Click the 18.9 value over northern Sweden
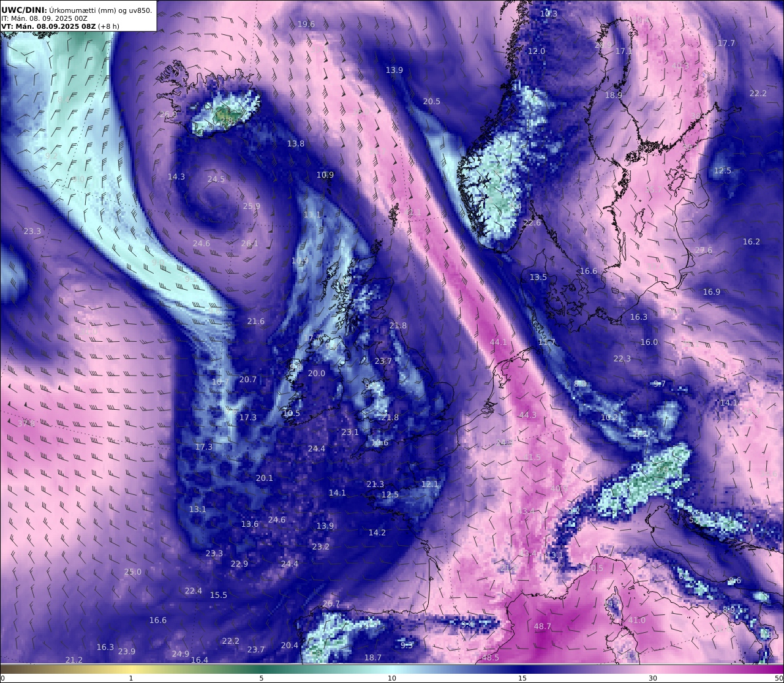 point(614,96)
